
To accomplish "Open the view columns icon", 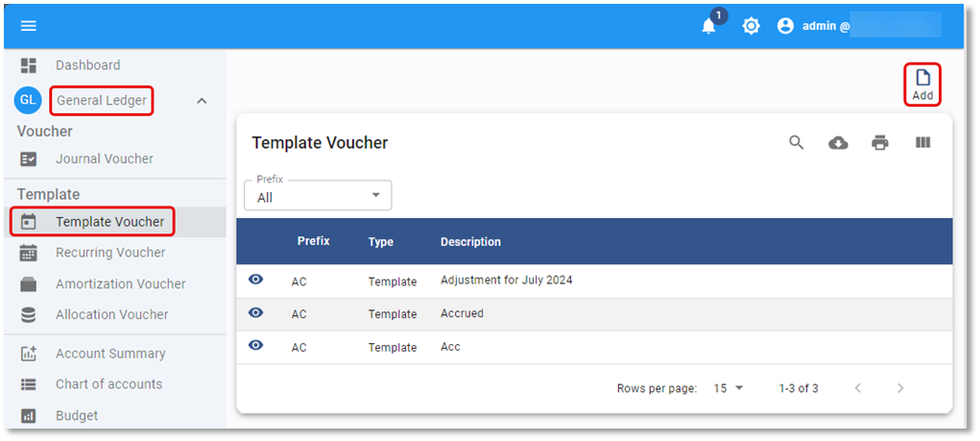I will [x=922, y=143].
